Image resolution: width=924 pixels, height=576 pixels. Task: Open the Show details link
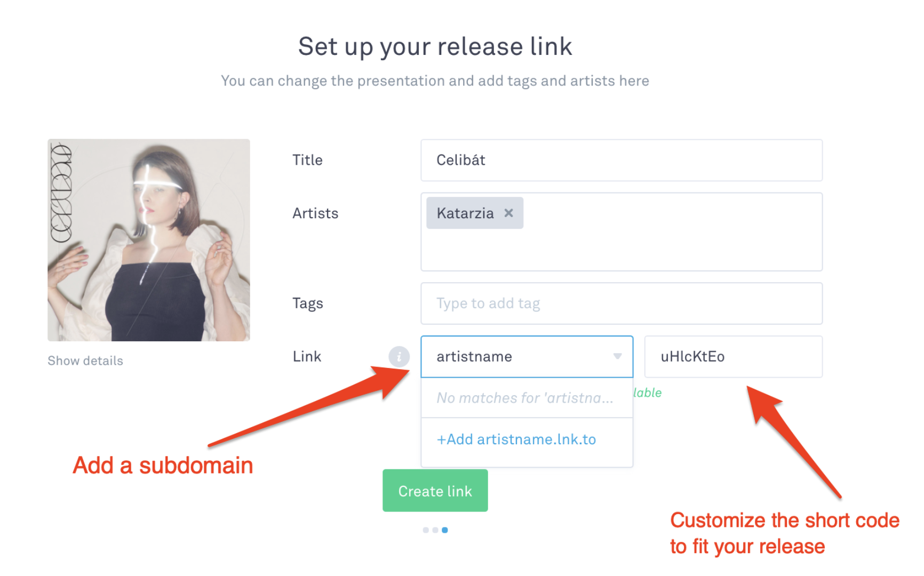coord(85,361)
